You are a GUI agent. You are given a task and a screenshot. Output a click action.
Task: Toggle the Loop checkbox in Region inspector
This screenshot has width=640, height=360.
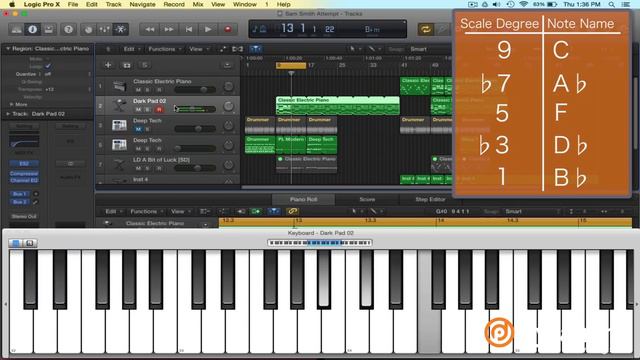pyautogui.click(x=48, y=66)
